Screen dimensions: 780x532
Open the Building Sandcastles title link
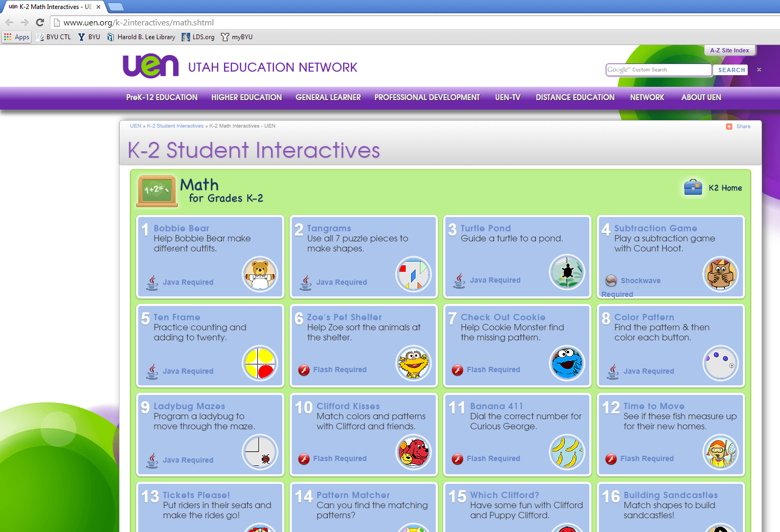(x=671, y=495)
